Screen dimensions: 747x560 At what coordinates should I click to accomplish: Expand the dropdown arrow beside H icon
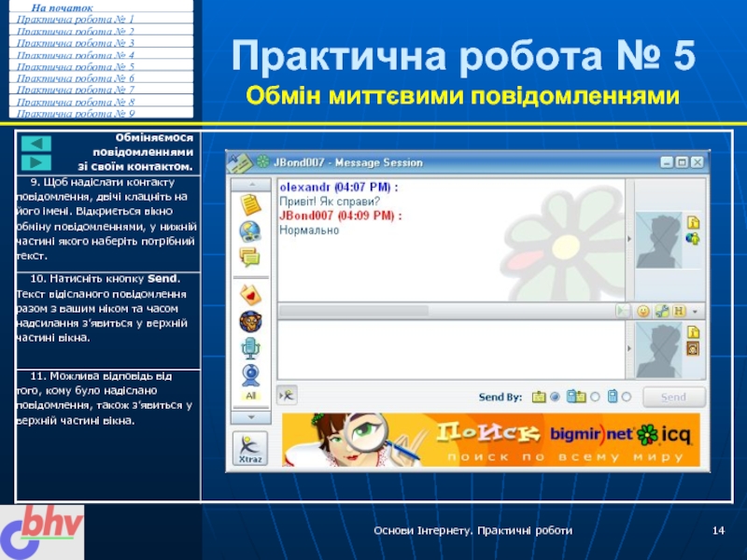(x=695, y=312)
